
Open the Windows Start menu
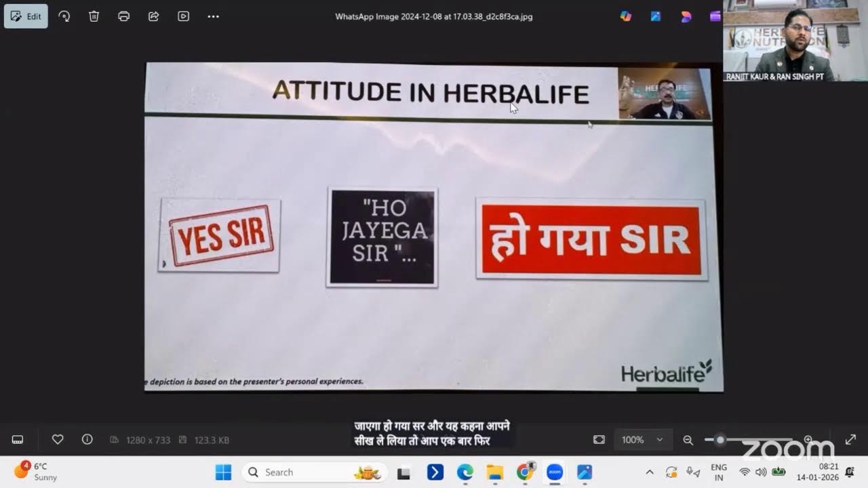point(223,472)
